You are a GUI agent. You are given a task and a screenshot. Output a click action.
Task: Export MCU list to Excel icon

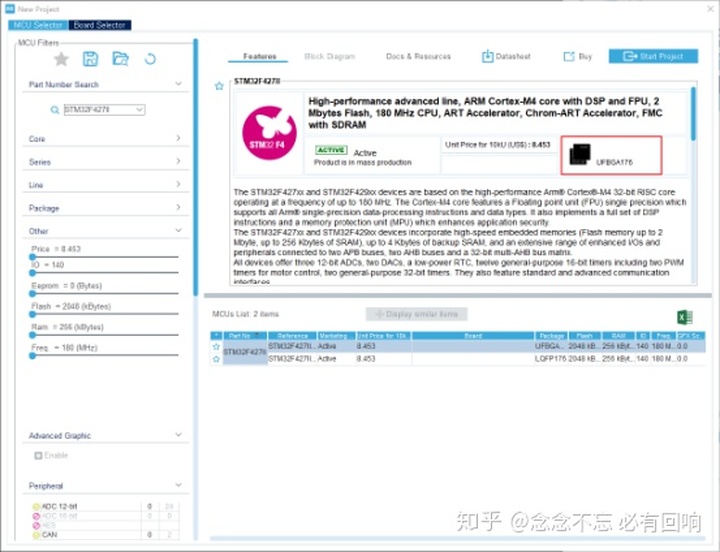coord(685,317)
